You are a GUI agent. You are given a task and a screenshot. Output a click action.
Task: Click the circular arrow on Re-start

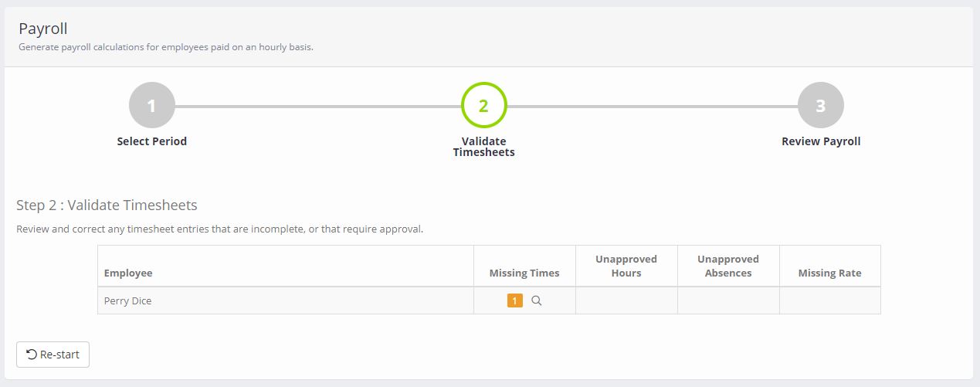[x=32, y=355]
